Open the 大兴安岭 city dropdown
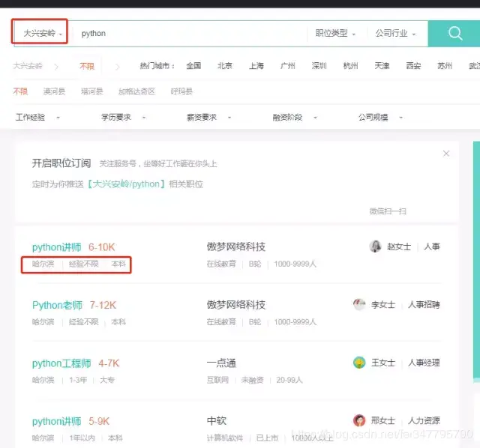480x448 pixels. click(43, 33)
